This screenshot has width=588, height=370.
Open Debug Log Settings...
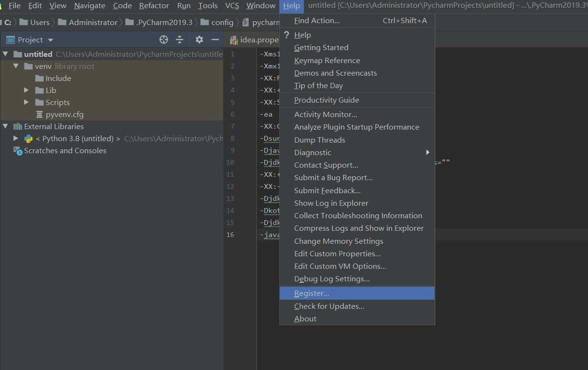tap(357, 278)
